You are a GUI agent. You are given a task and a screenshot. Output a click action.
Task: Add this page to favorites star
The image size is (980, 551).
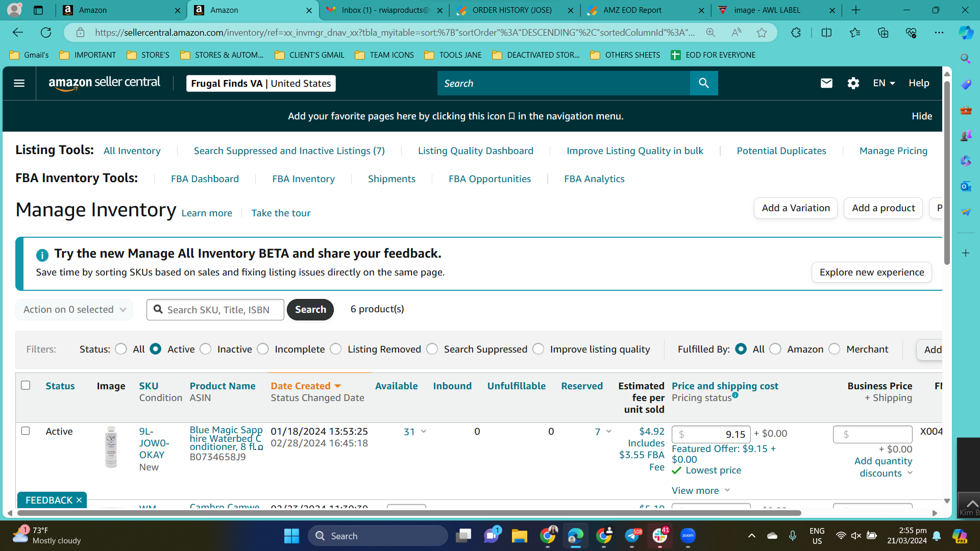pyautogui.click(x=762, y=33)
